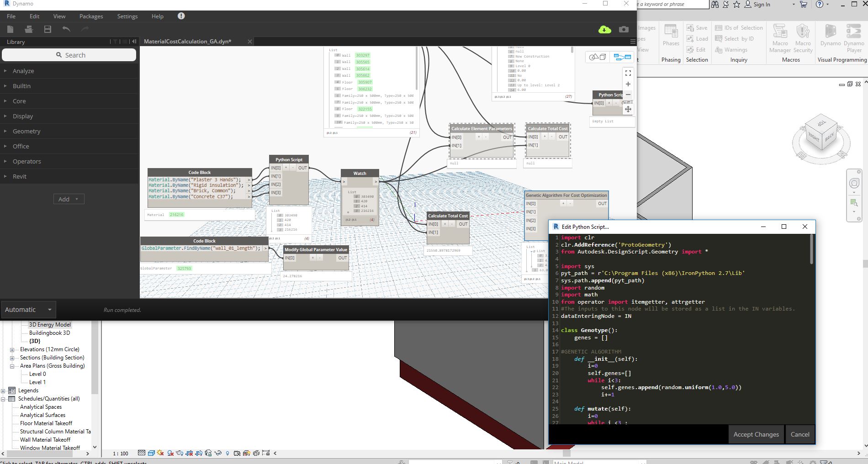868x464 pixels.
Task: Click the zoom in plus icon
Action: coord(628,84)
